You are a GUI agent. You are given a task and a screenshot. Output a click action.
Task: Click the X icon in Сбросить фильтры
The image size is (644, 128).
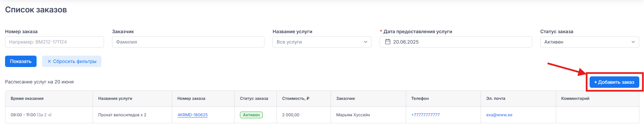(49, 61)
